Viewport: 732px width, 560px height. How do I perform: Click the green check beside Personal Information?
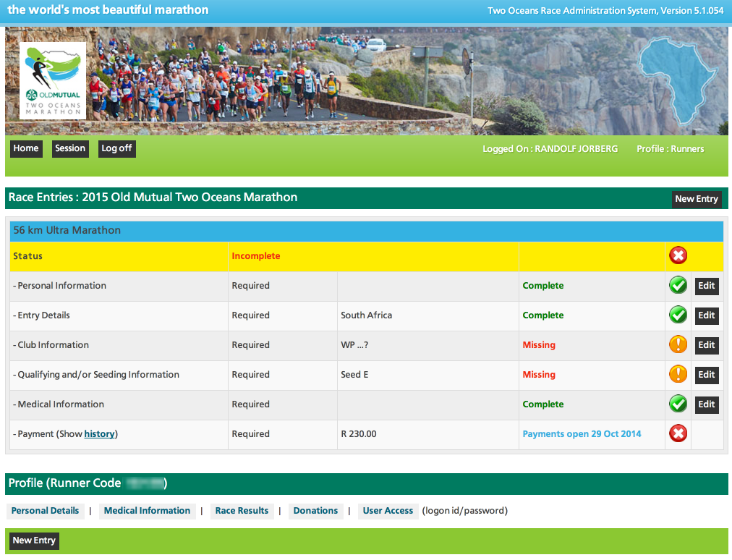pos(678,285)
